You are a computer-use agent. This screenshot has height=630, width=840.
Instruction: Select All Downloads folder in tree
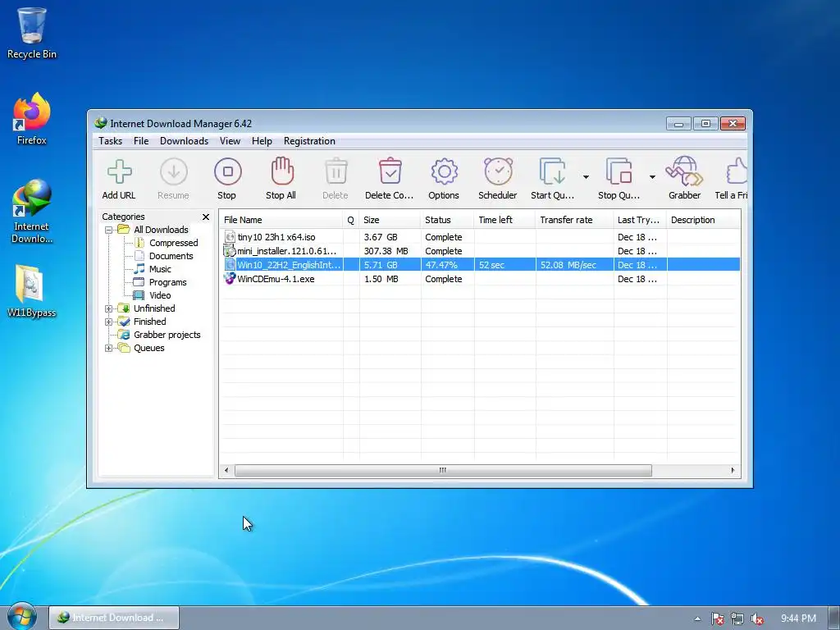coord(161,230)
